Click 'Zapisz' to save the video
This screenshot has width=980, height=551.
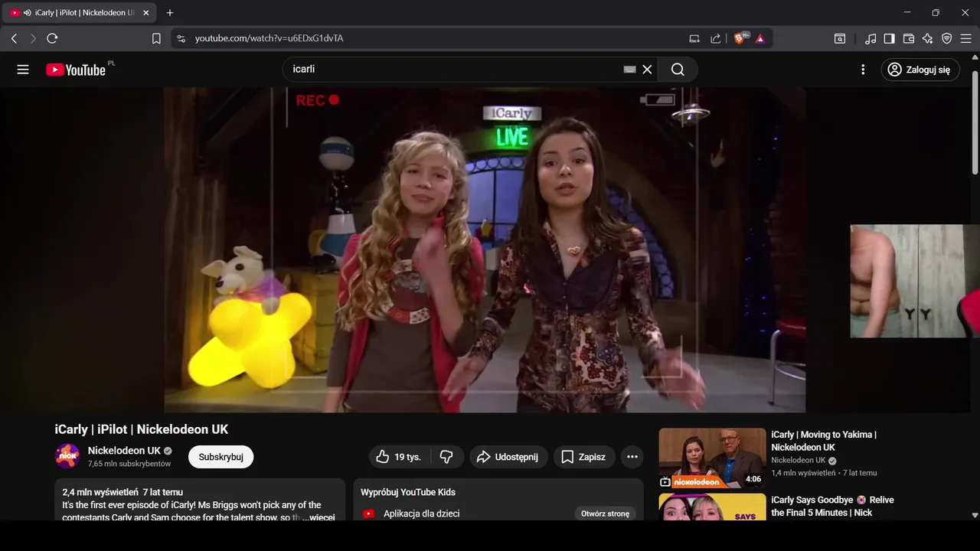coord(583,457)
